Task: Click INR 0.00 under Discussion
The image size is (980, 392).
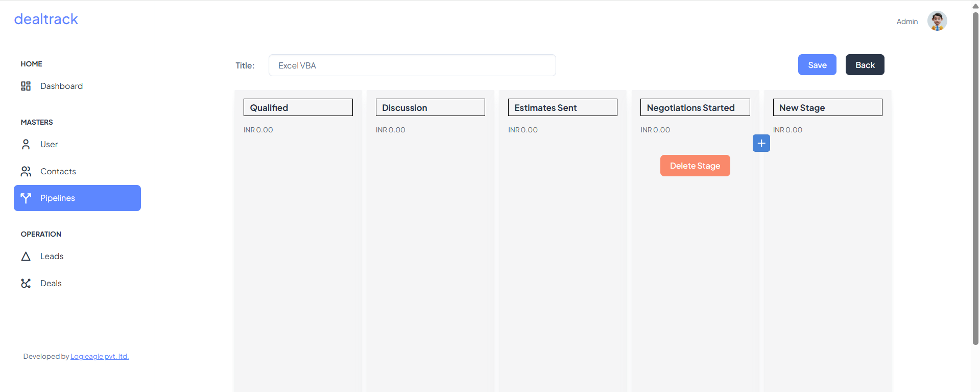Action: [x=391, y=130]
